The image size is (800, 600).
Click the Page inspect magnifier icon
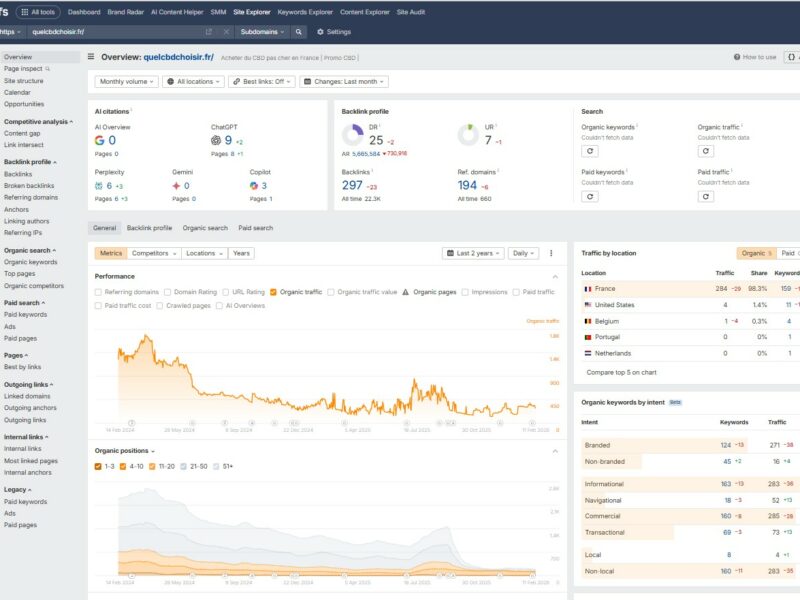click(47, 69)
